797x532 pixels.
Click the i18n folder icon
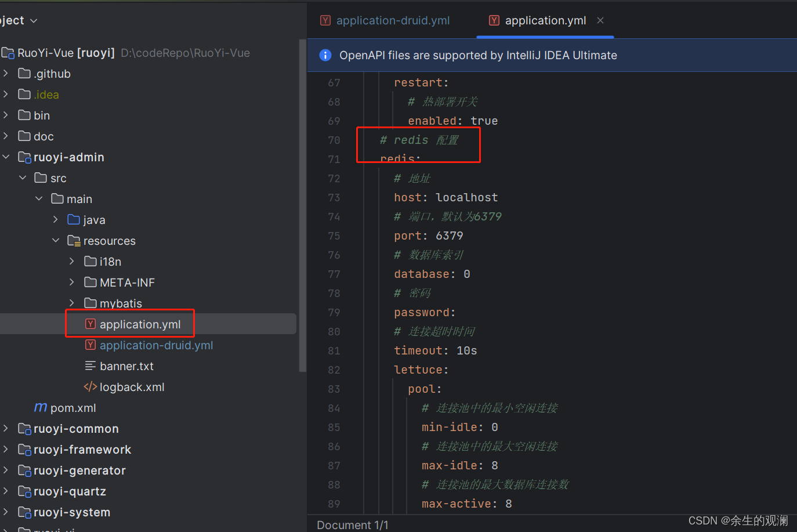click(x=90, y=262)
